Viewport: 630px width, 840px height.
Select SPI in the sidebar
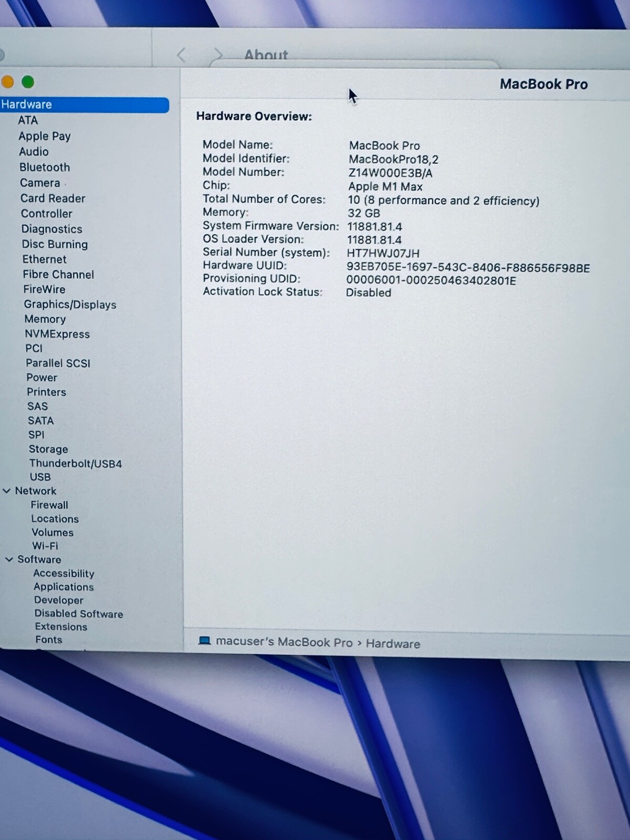(36, 435)
